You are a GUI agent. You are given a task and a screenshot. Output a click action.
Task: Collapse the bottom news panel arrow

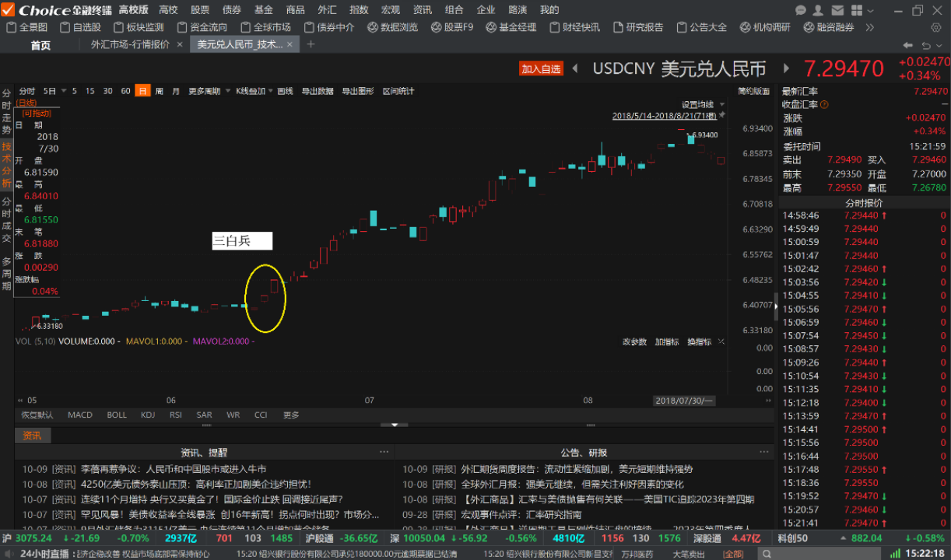395,425
